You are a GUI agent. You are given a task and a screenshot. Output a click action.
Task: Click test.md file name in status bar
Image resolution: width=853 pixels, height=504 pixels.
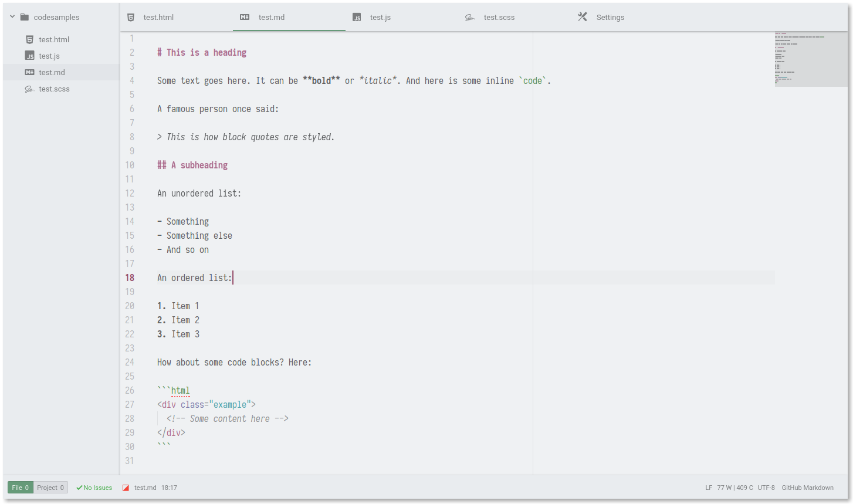pyautogui.click(x=145, y=488)
